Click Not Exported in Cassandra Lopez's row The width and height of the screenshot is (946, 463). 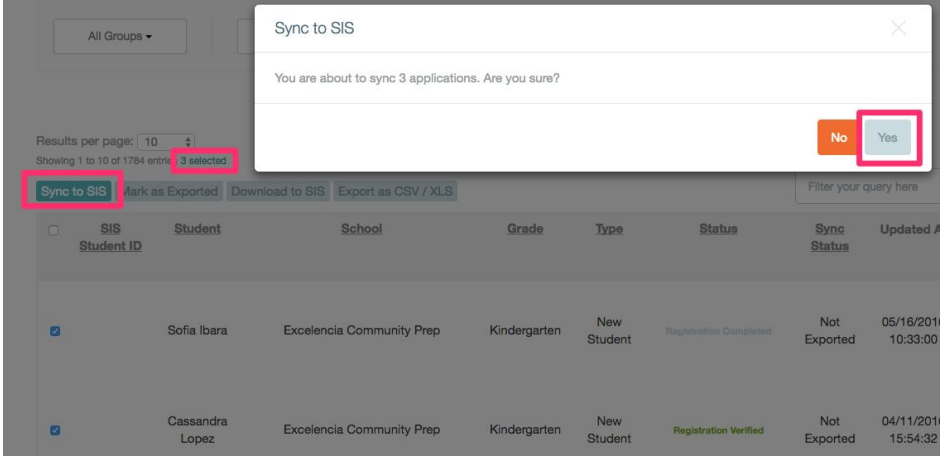coord(830,430)
